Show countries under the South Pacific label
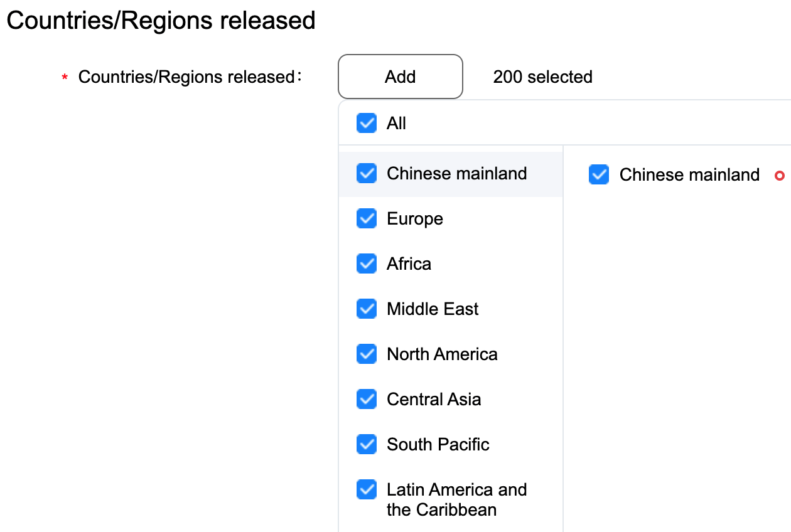Image resolution: width=791 pixels, height=532 pixels. (x=438, y=445)
